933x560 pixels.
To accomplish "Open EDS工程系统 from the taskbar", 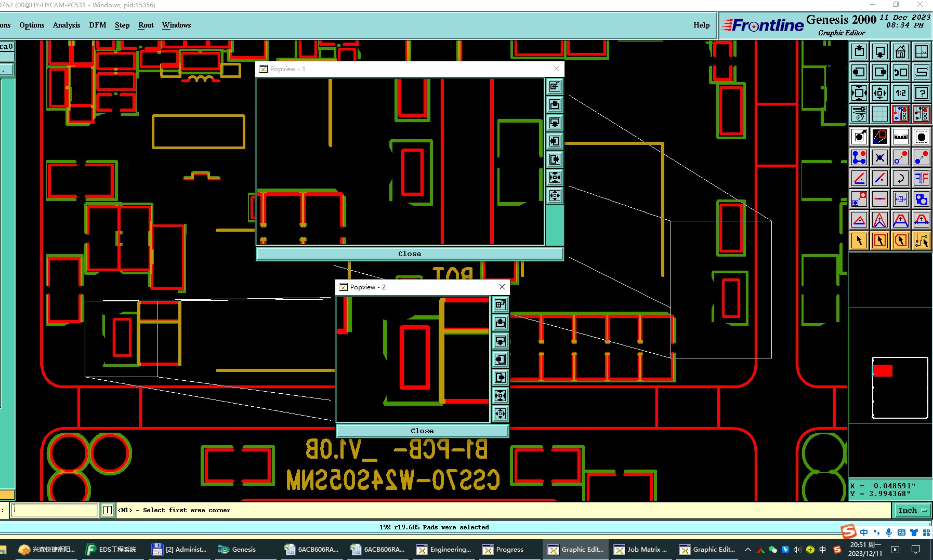I will point(111,549).
